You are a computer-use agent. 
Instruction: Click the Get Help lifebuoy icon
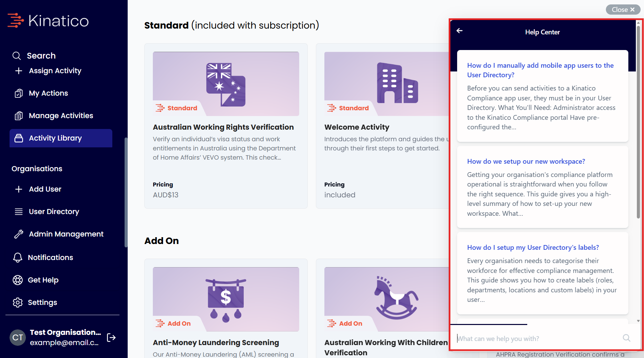tap(18, 280)
